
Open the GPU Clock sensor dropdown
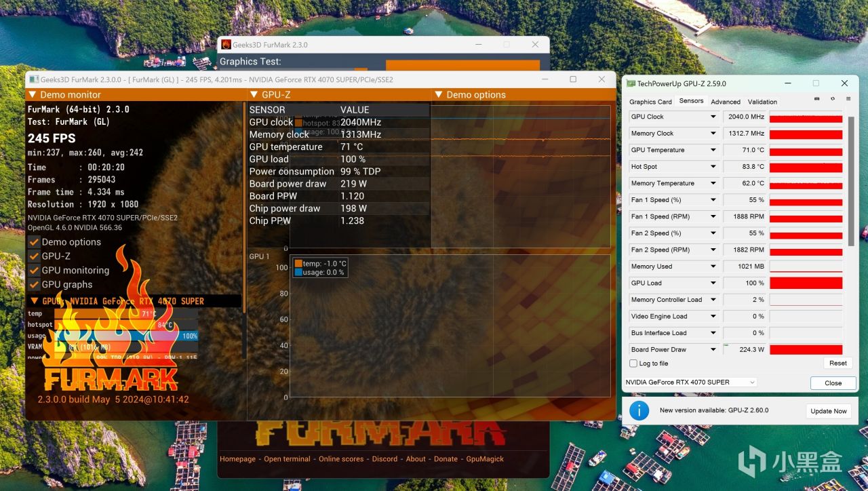click(713, 117)
